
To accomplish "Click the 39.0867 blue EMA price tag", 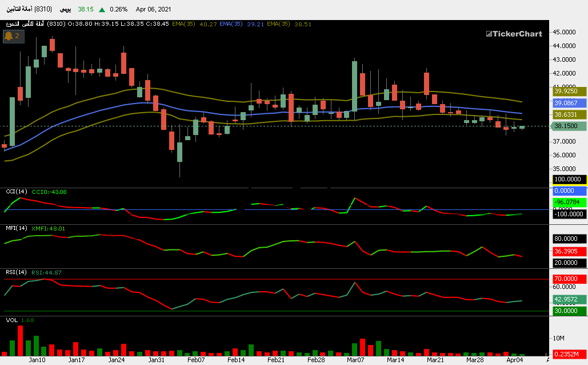I will (x=568, y=103).
